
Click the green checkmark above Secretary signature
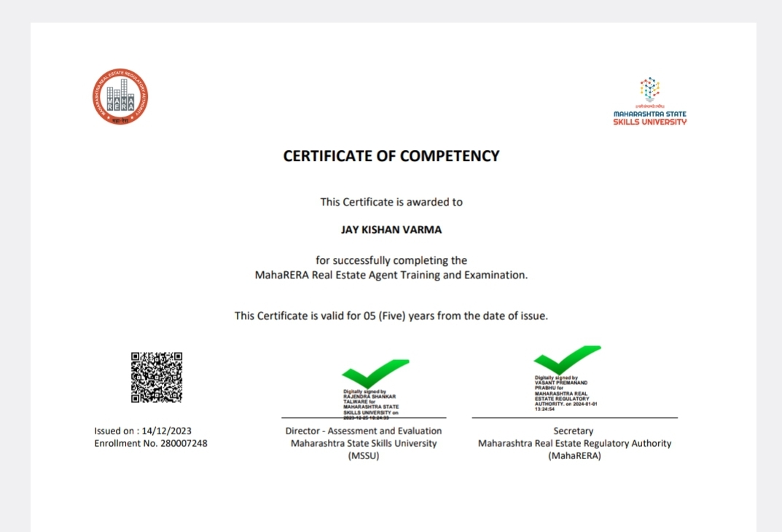tap(567, 360)
